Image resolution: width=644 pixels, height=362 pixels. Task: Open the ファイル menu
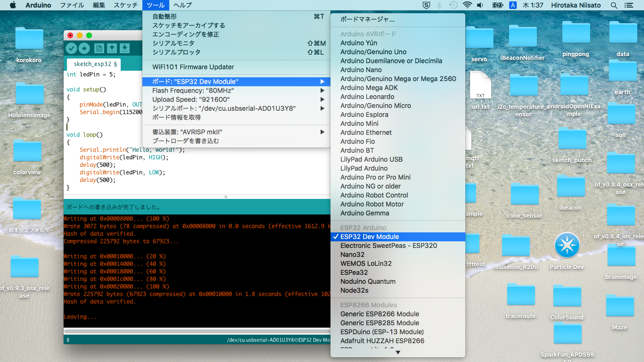[x=72, y=5]
